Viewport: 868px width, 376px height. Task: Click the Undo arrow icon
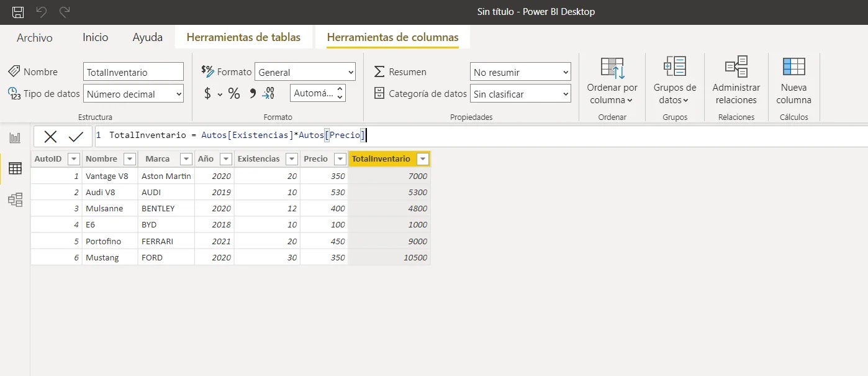coord(42,12)
